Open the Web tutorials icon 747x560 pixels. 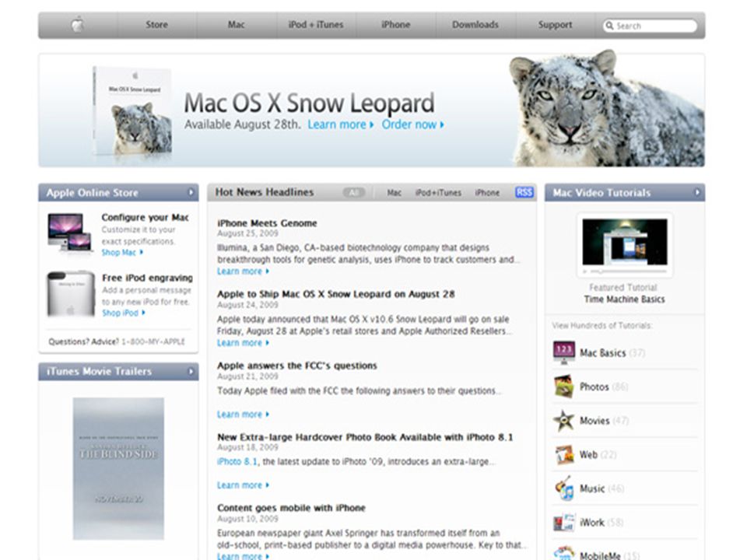point(564,454)
